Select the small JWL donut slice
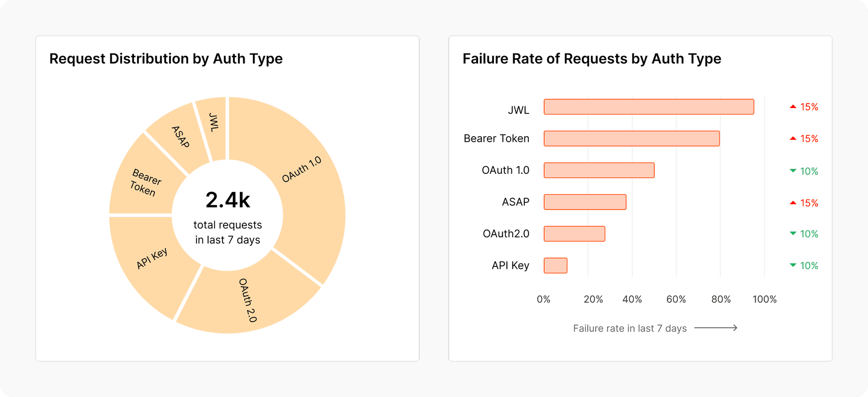This screenshot has width=868, height=397. [x=214, y=125]
